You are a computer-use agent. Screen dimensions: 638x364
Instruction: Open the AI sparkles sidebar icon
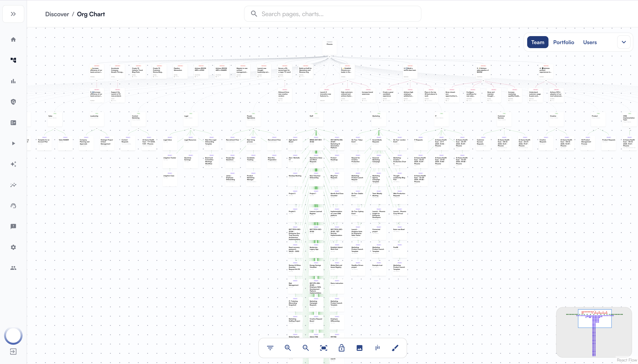(x=13, y=164)
